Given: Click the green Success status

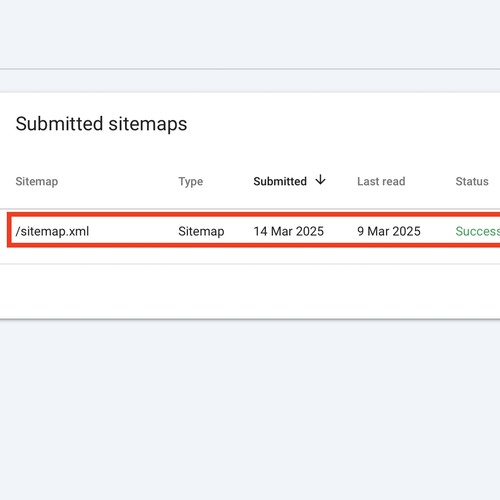Looking at the screenshot, I should (477, 231).
